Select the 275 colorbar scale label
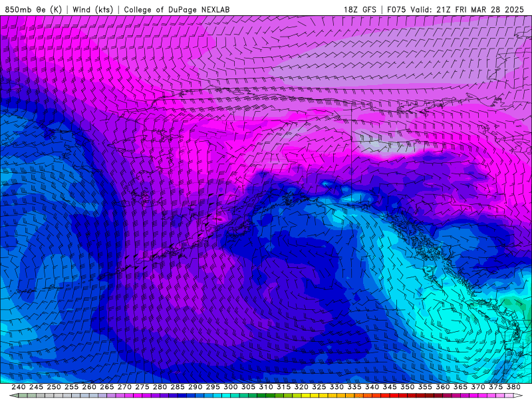 coord(142,387)
